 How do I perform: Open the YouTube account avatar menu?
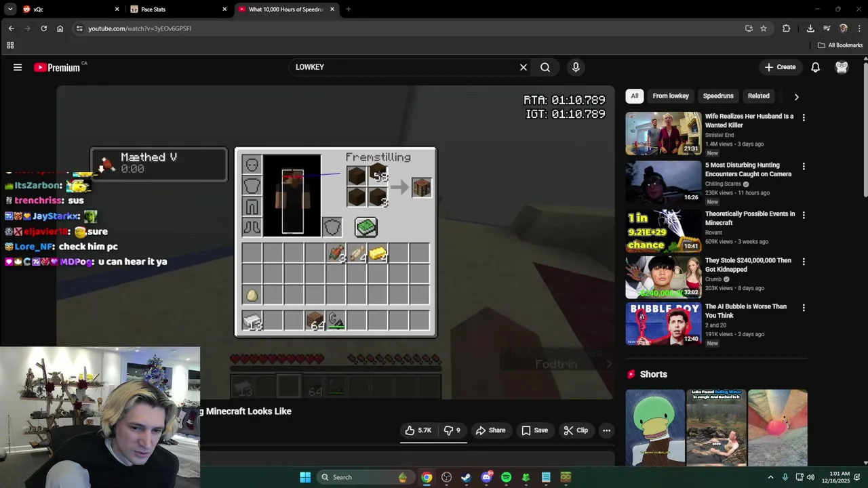842,67
